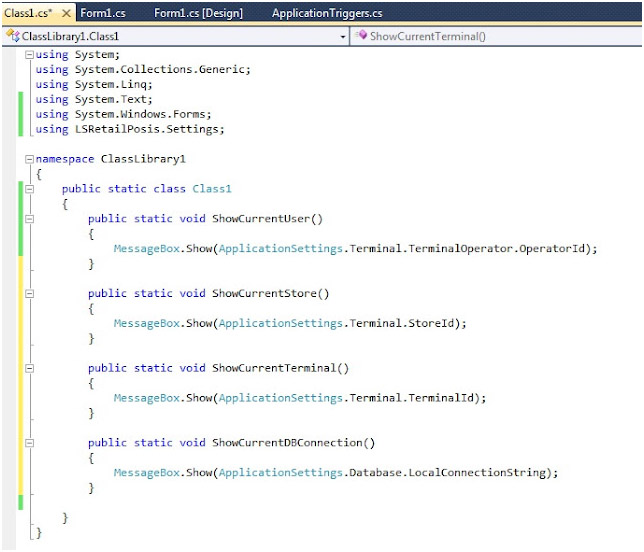The image size is (644, 552).
Task: Collapse the ShowCurrentDBConnection method
Action: coord(28,443)
